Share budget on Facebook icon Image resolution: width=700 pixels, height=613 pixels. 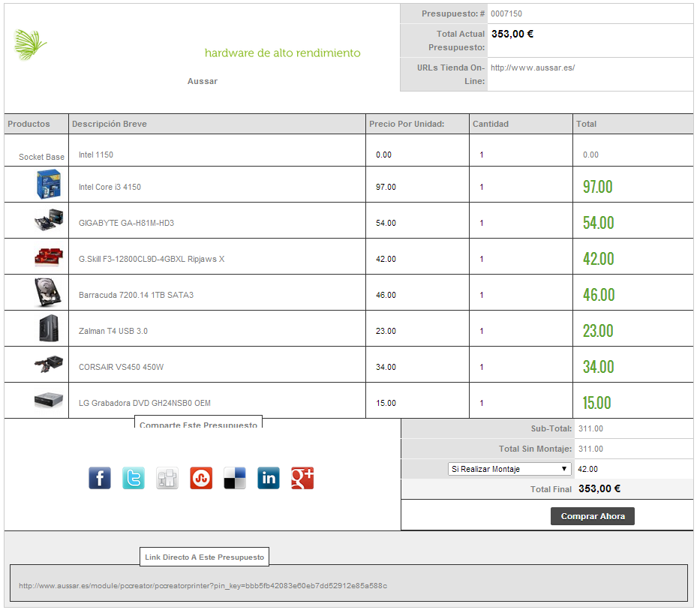[x=100, y=478]
